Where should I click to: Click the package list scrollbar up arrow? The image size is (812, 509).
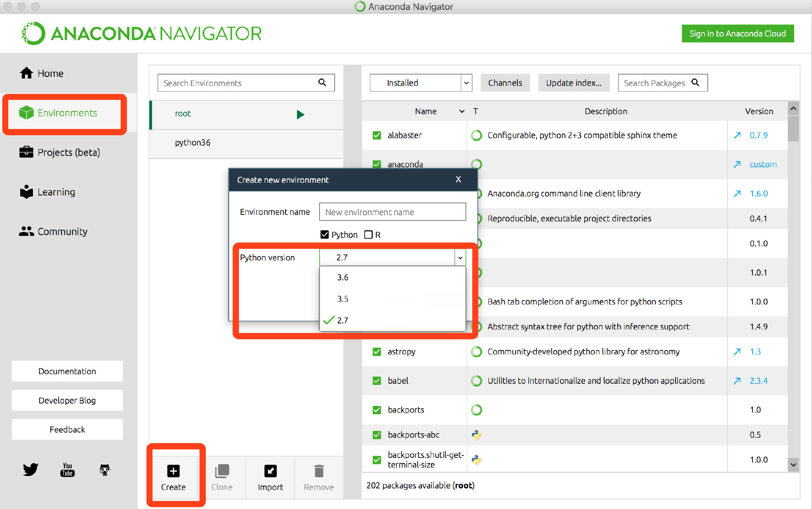[793, 109]
